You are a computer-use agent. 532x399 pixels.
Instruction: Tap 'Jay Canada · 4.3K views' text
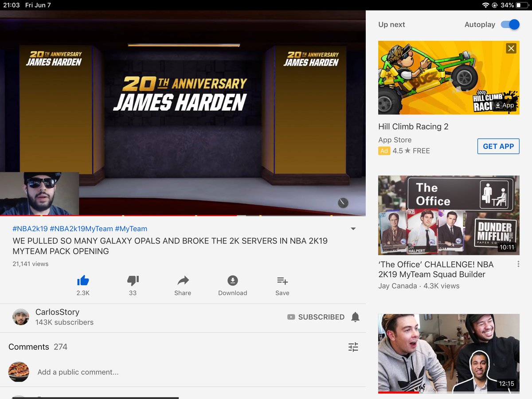tap(419, 286)
